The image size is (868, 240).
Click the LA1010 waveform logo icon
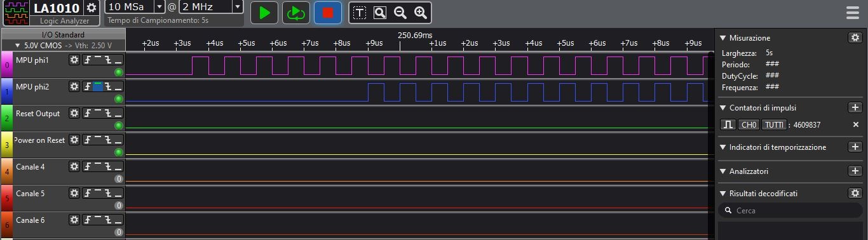click(x=17, y=13)
